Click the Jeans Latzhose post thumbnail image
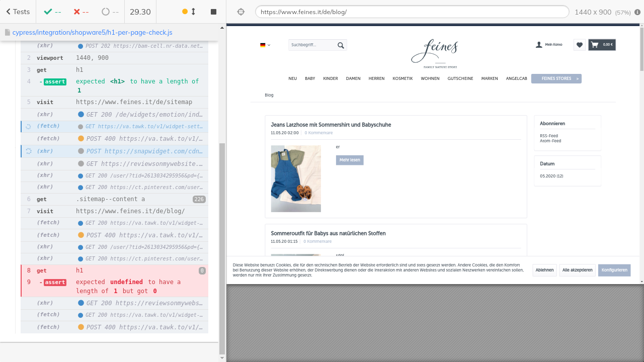 (296, 178)
